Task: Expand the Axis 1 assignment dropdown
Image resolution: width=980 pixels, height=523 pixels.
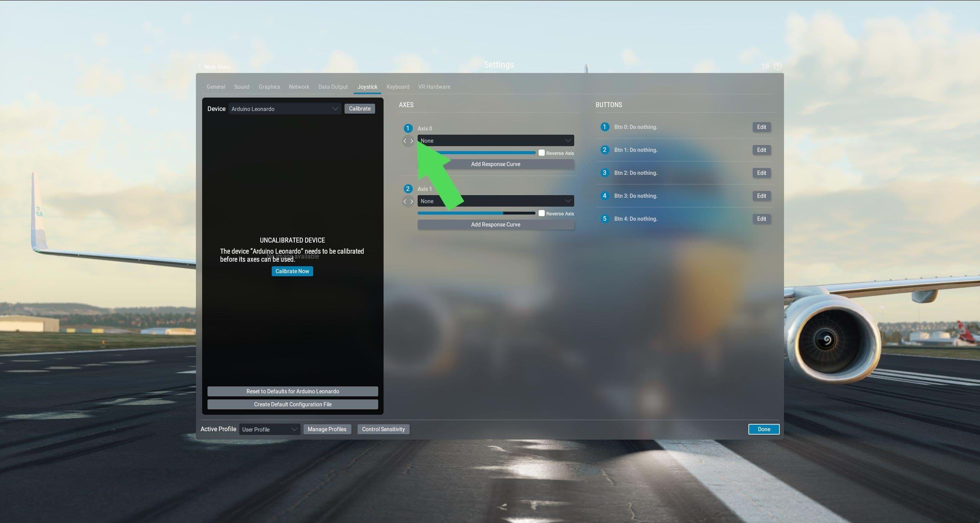Action: 496,201
